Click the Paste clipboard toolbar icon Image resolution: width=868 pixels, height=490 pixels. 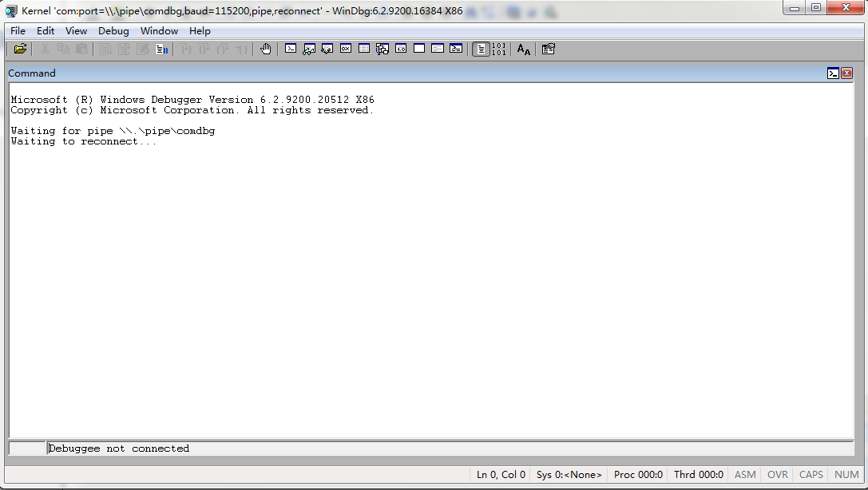(81, 49)
